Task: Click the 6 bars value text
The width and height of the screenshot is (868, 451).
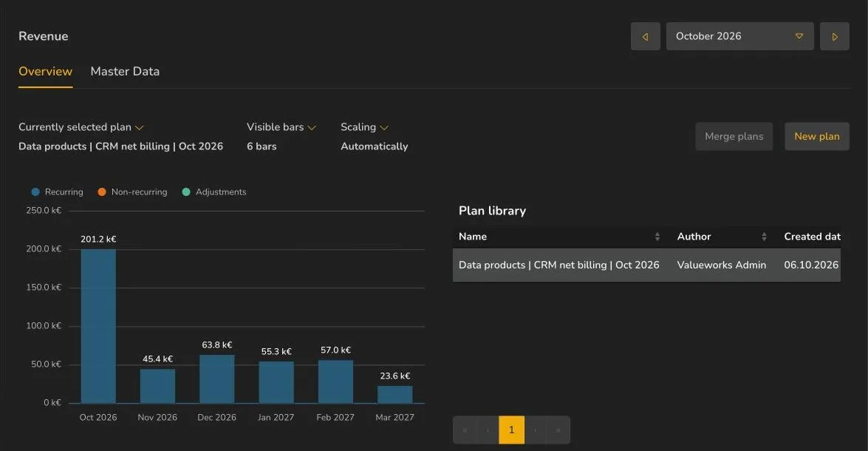Action: [262, 146]
